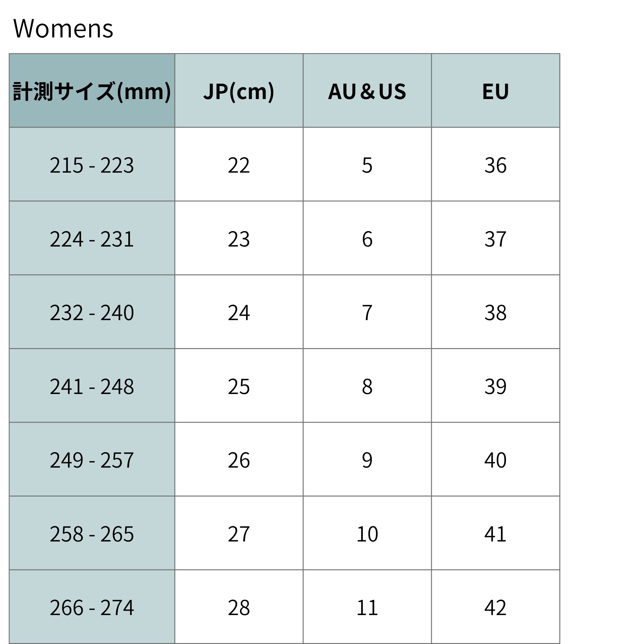Click the EU column header

[x=496, y=90]
